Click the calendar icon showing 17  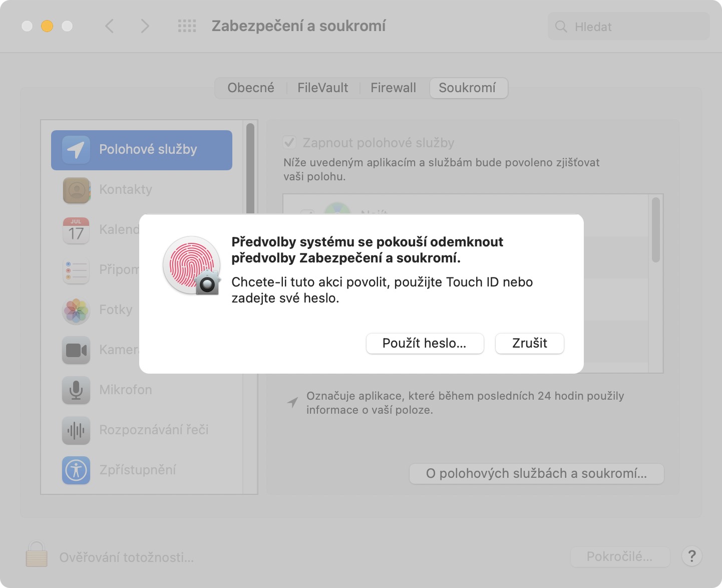76,230
